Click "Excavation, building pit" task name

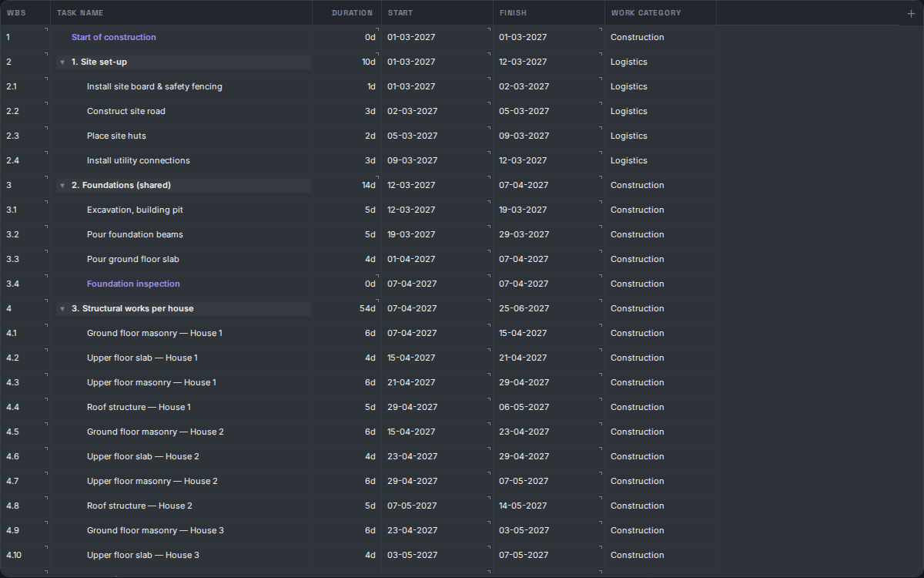(135, 210)
